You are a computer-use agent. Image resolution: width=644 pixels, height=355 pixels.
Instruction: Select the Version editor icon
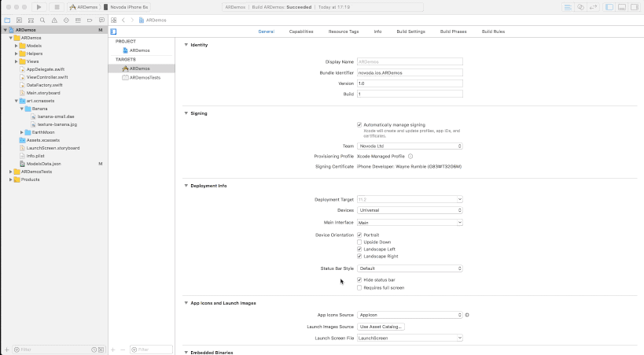(593, 7)
